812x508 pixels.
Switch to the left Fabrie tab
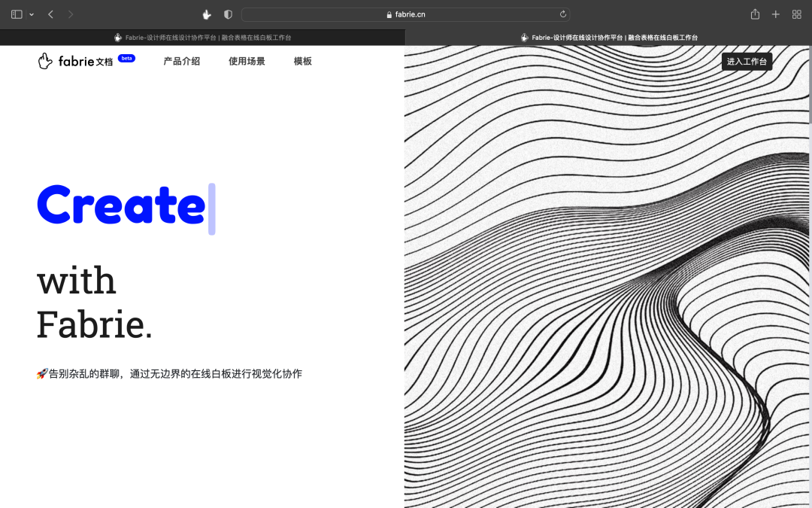[202, 38]
